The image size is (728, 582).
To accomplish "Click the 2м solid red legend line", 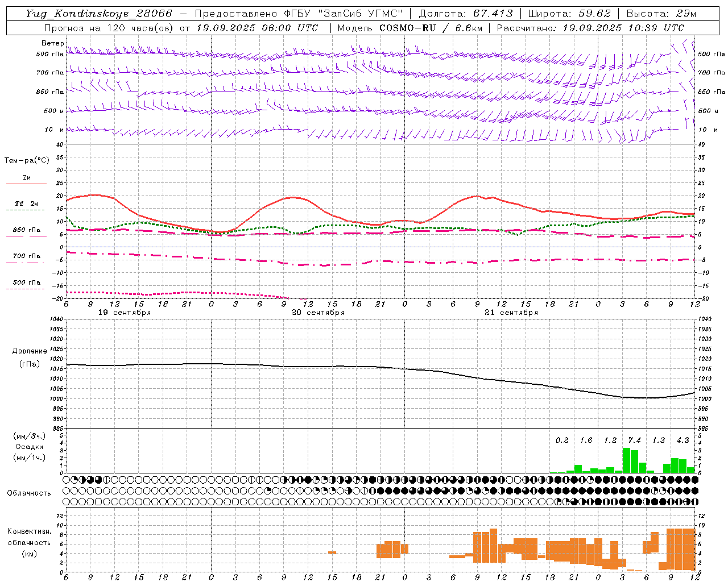I will 26,184.
